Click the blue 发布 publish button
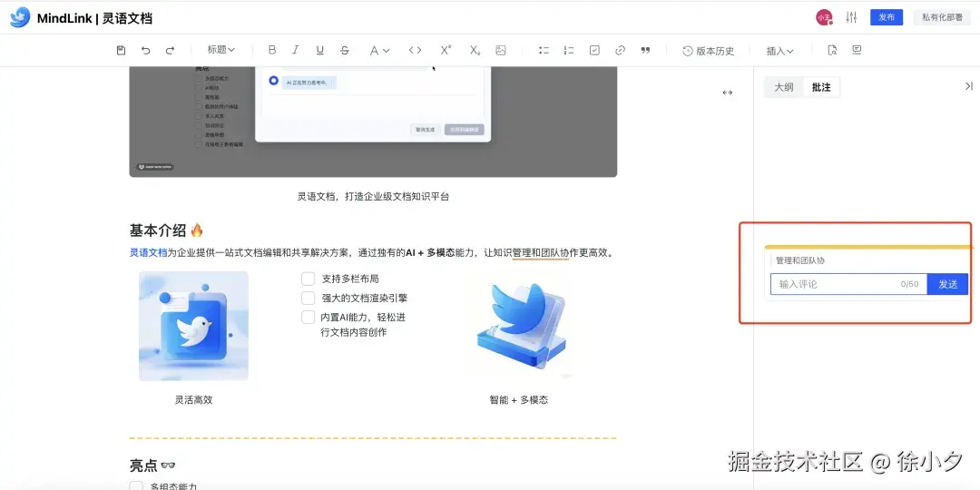 coord(887,17)
